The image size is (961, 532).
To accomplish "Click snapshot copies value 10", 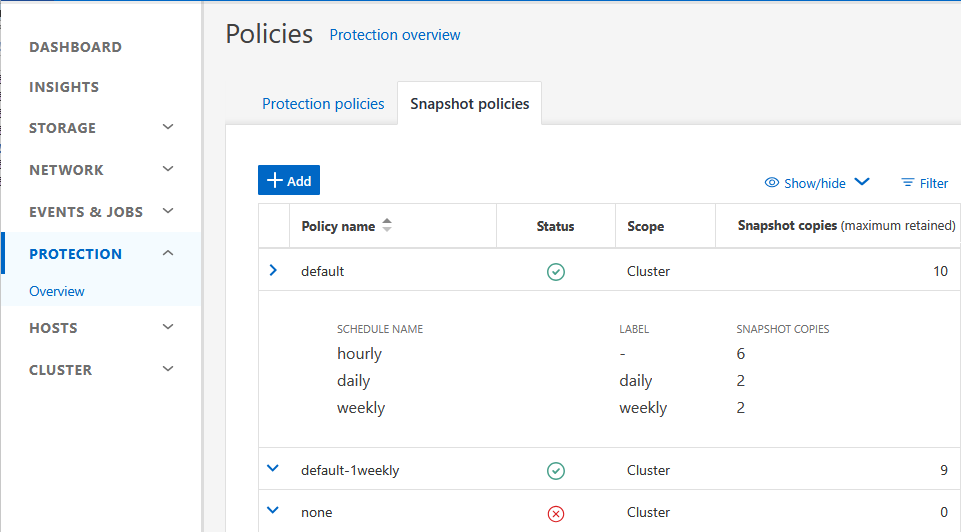I will click(x=940, y=271).
